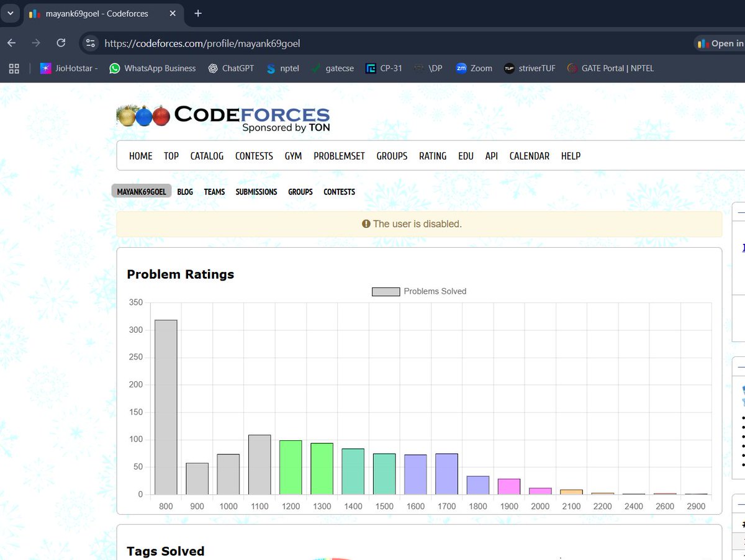
Task: Open the WhatsApp Business bookmark
Action: pyautogui.click(x=152, y=68)
